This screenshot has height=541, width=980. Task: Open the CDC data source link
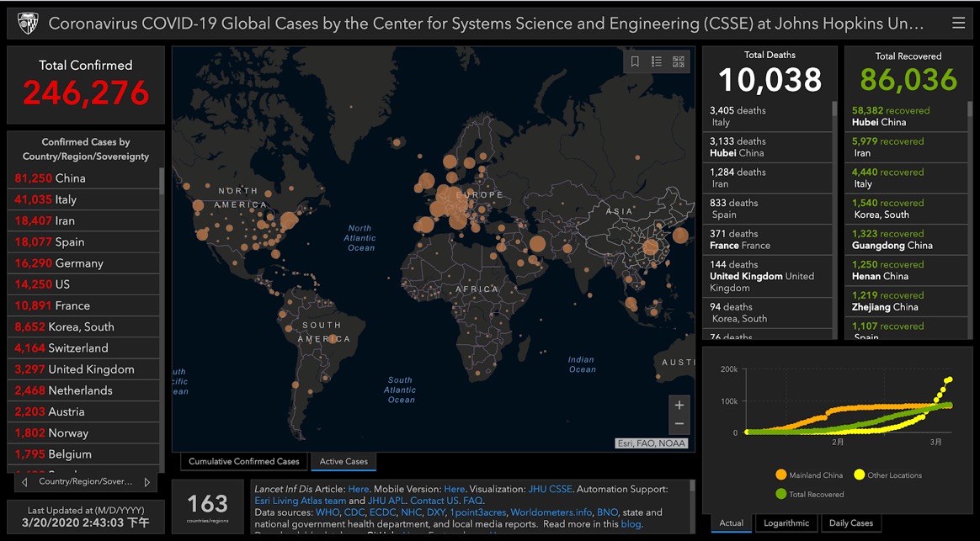[x=354, y=512]
